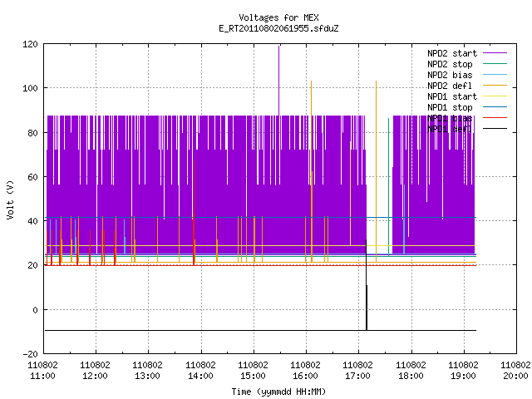
Task: Click the 'NPD2 bias' legend label
Action: 450,75
